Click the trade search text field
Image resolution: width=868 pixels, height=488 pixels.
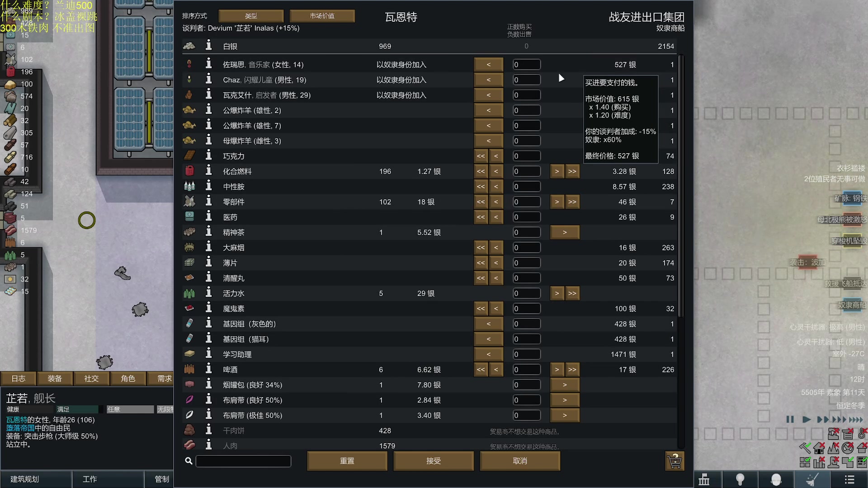point(243,461)
